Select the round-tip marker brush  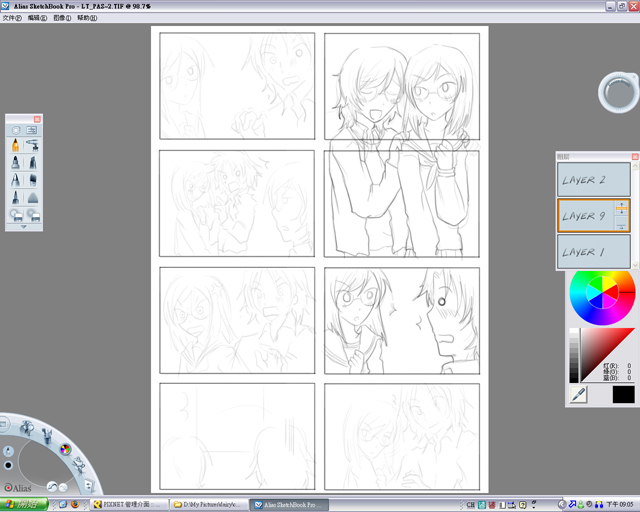click(x=16, y=163)
